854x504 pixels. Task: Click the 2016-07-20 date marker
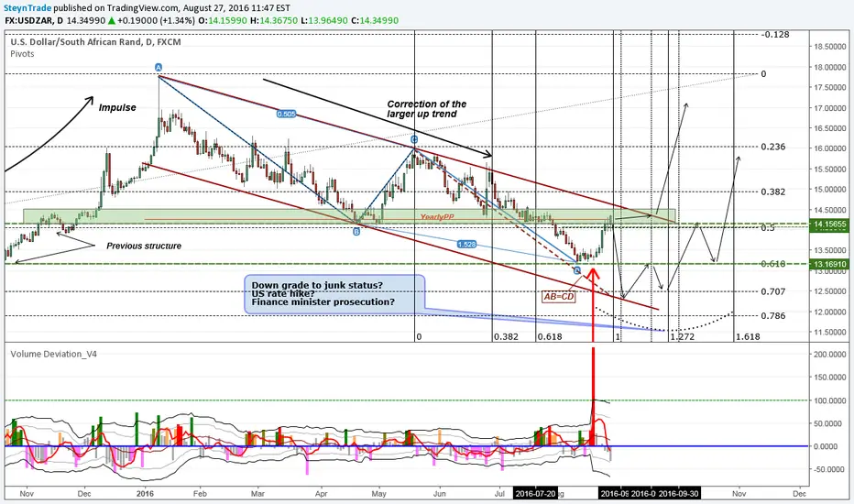(535, 494)
